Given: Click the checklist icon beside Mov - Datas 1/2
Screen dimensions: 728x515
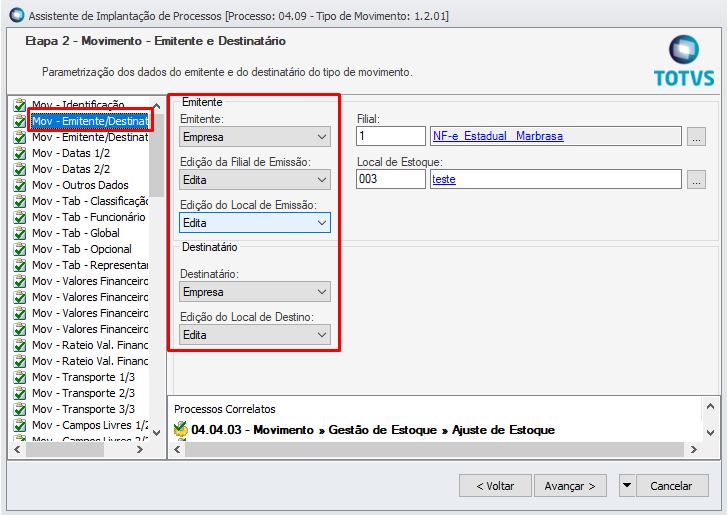Looking at the screenshot, I should [20, 153].
